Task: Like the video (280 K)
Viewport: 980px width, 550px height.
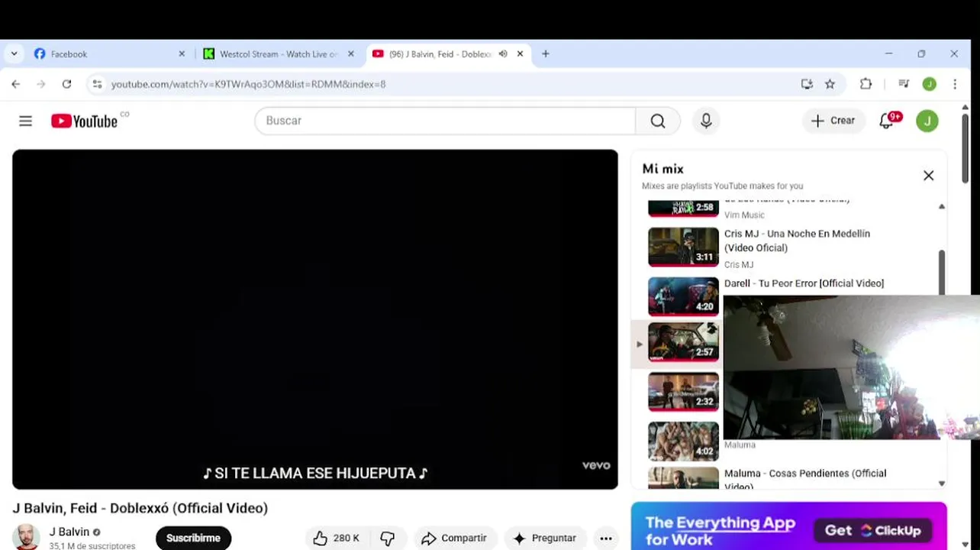Action: 336,538
